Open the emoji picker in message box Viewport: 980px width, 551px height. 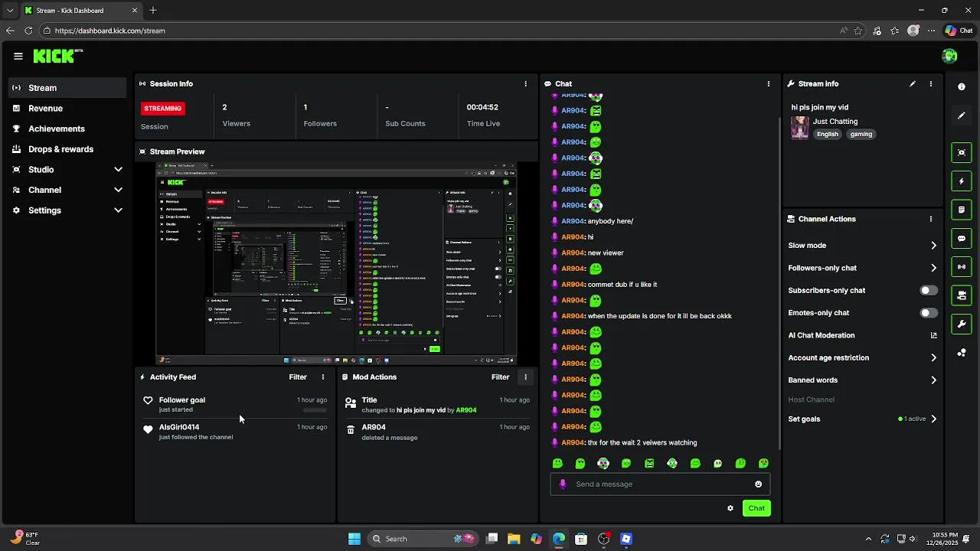click(x=759, y=484)
